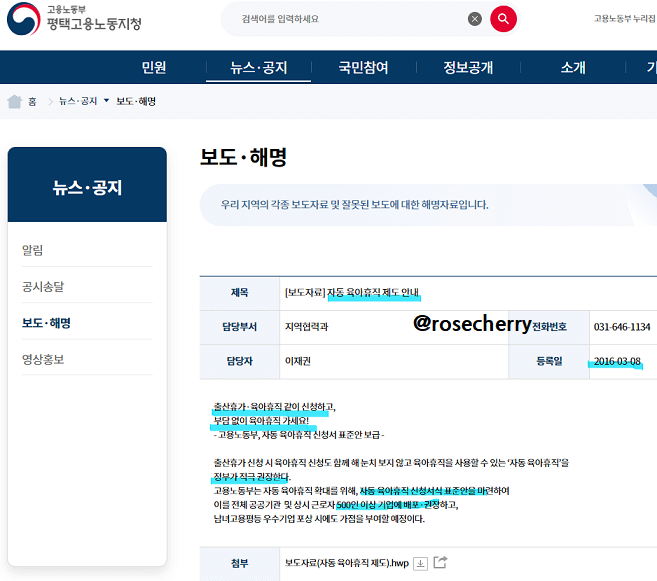Click the 제목 label cell
657x581 pixels.
pyautogui.click(x=239, y=293)
